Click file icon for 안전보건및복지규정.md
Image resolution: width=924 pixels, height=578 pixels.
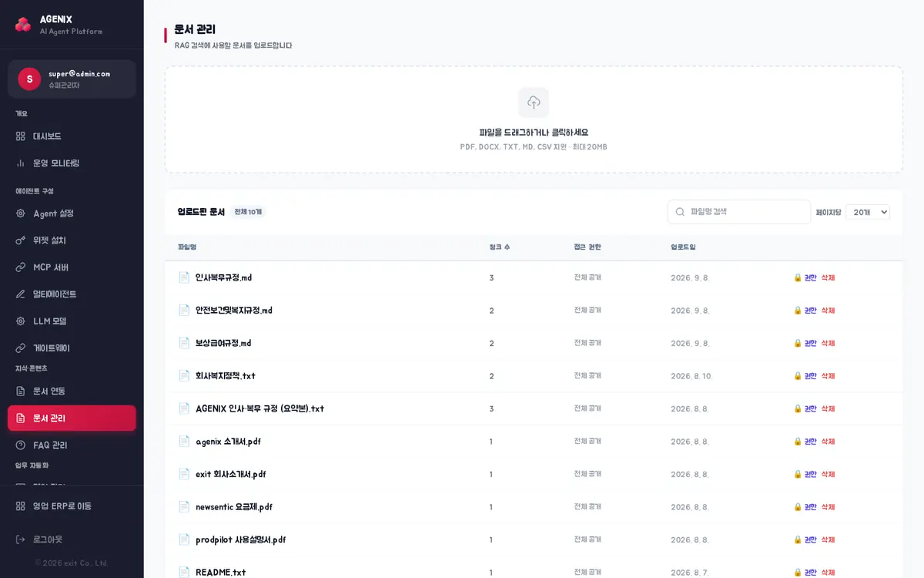(x=184, y=310)
